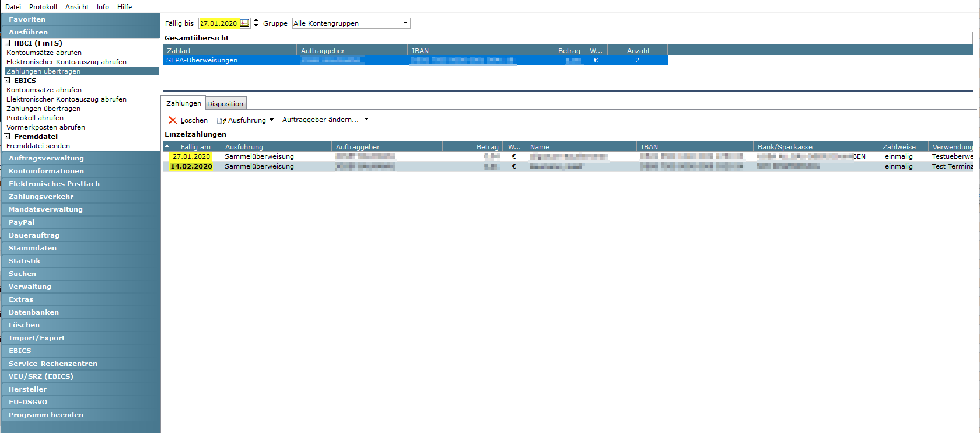This screenshot has width=980, height=433.
Task: Open the Auftragsverwaltung sidebar section
Action: pyautogui.click(x=80, y=158)
